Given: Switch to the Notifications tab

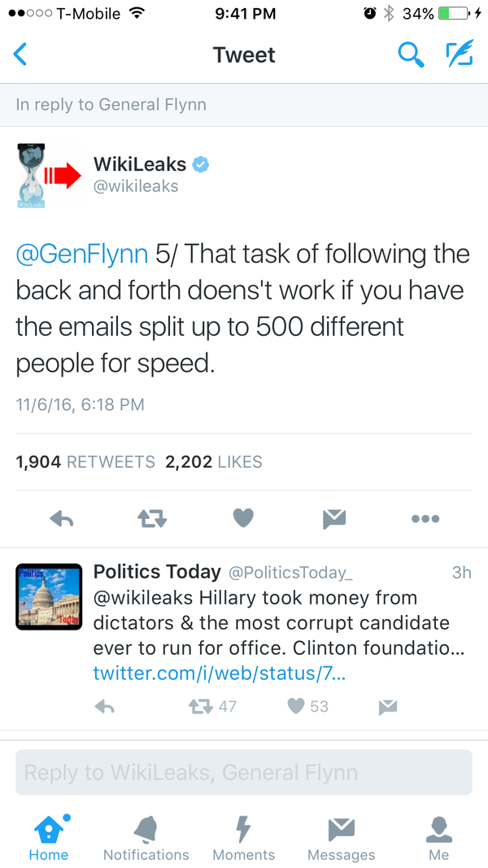Looking at the screenshot, I should (x=146, y=839).
